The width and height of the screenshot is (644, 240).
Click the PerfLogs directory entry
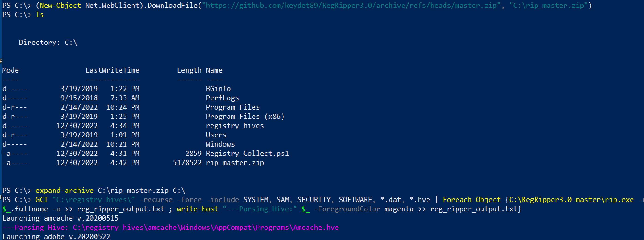pos(222,98)
